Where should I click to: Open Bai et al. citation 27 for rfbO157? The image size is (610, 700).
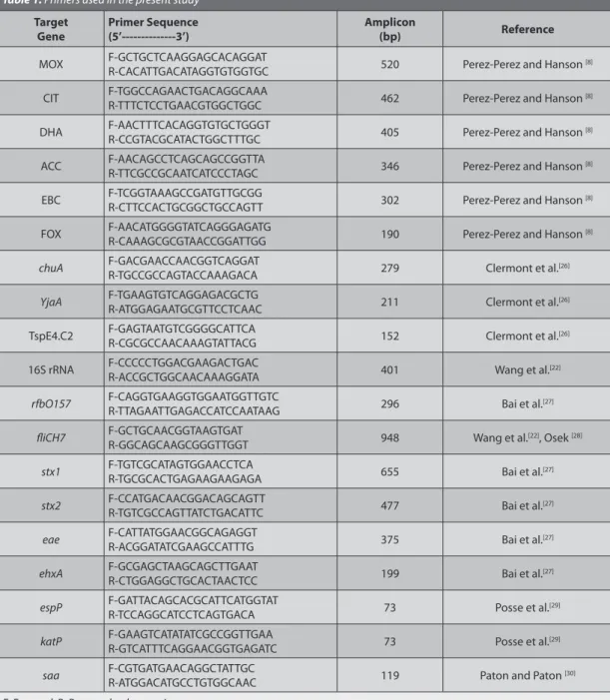(548, 401)
